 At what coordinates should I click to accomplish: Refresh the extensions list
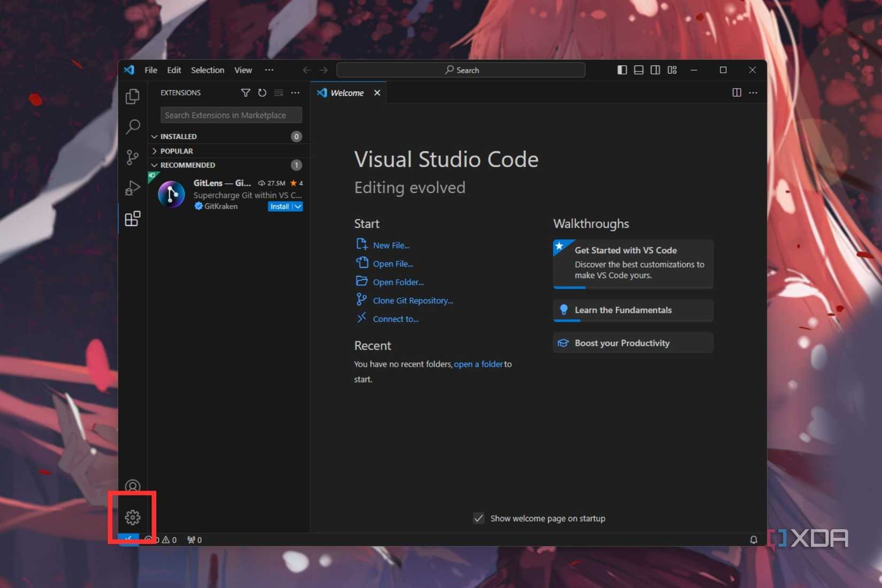[x=262, y=93]
